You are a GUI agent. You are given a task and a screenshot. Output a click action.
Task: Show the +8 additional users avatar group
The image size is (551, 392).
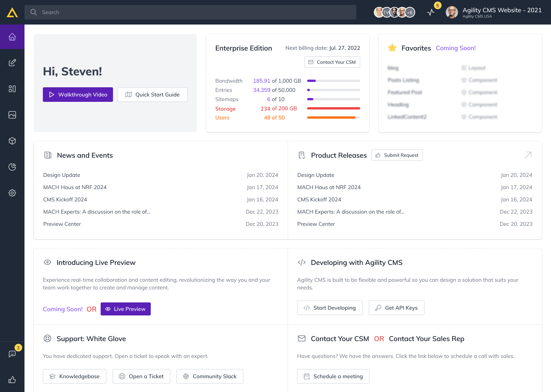[410, 12]
